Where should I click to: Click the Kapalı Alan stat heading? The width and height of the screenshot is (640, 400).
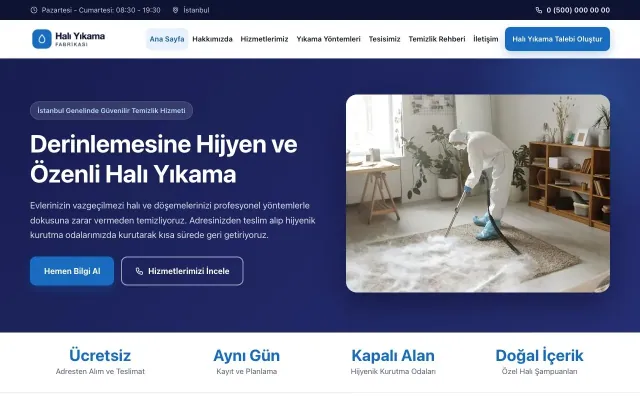coord(393,356)
